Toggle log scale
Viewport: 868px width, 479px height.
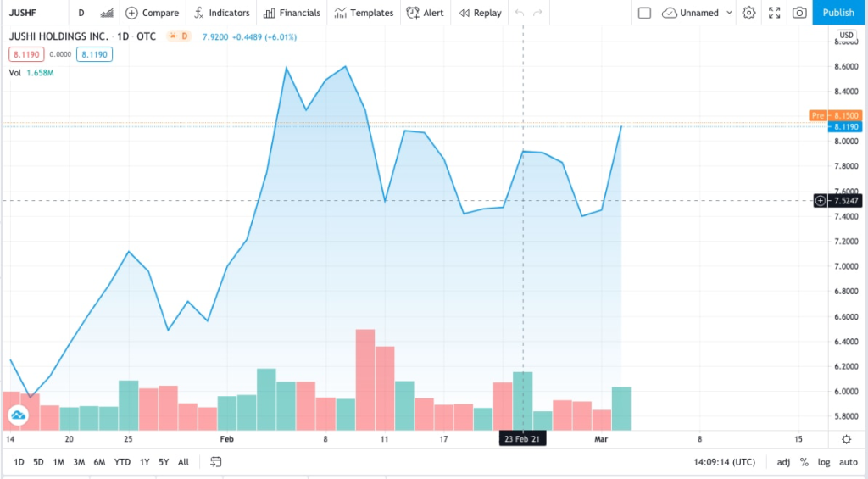824,462
